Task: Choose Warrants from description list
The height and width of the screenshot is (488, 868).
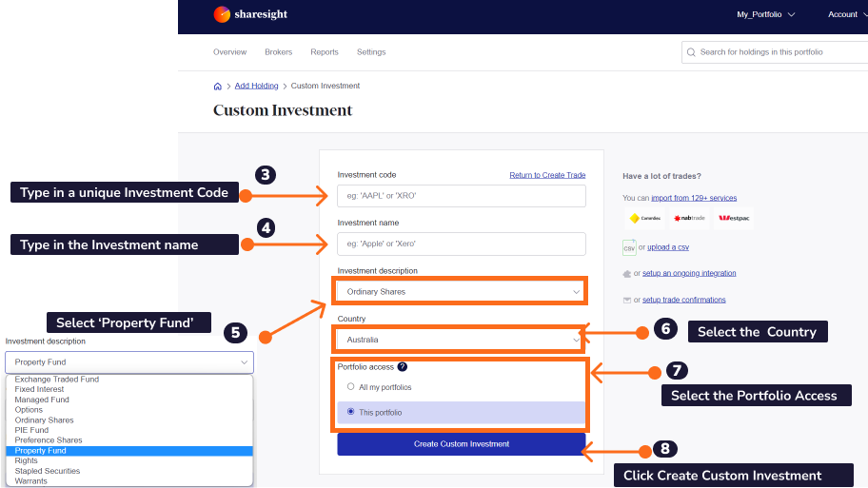Action: coord(129,481)
